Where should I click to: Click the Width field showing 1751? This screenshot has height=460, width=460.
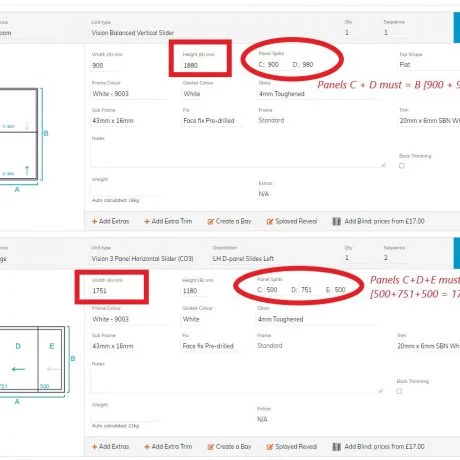tap(113, 291)
